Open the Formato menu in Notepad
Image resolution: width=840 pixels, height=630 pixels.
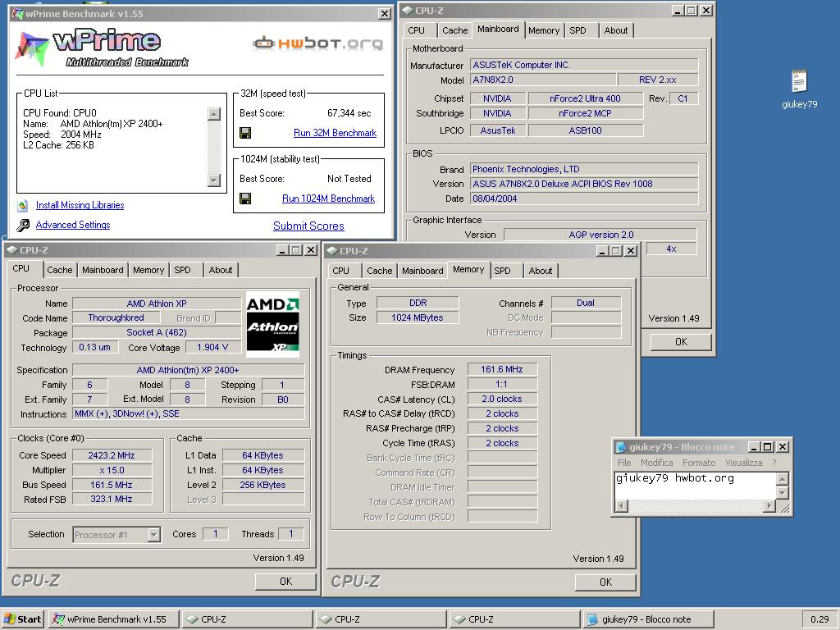point(699,463)
